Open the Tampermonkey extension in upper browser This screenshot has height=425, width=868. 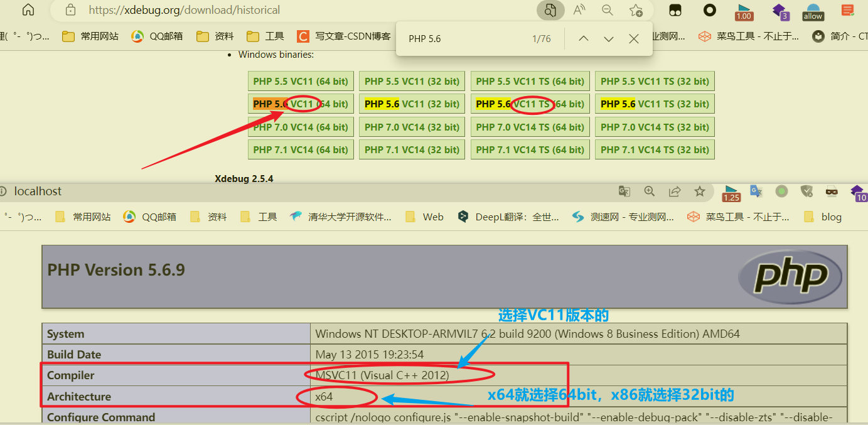[x=675, y=10]
